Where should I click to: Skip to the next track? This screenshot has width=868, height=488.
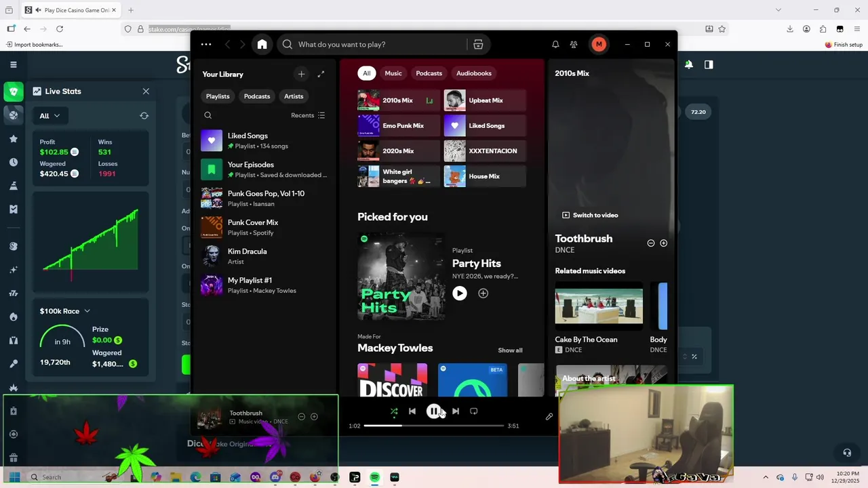(456, 411)
